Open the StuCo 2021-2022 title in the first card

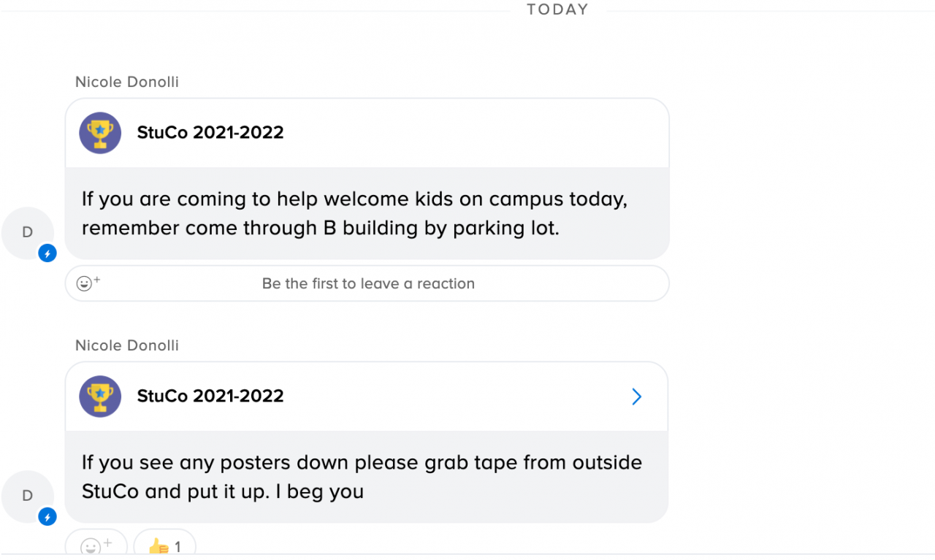(210, 133)
